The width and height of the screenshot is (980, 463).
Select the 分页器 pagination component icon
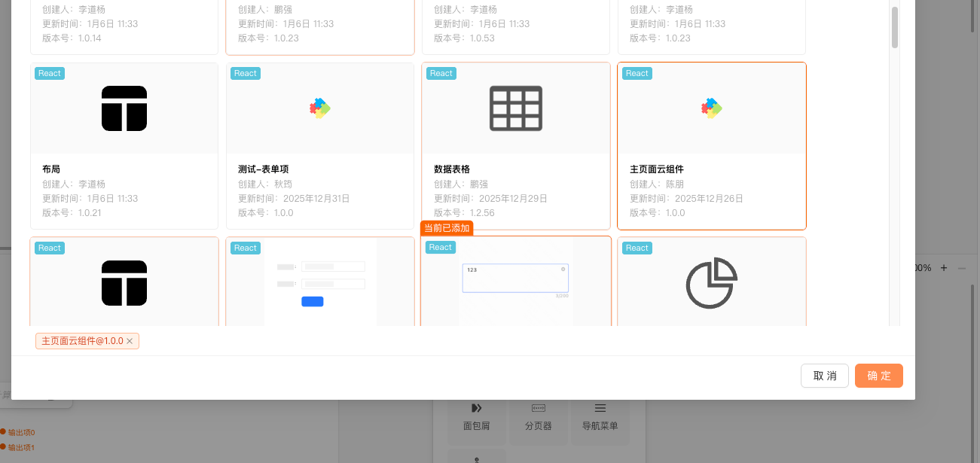coord(539,408)
